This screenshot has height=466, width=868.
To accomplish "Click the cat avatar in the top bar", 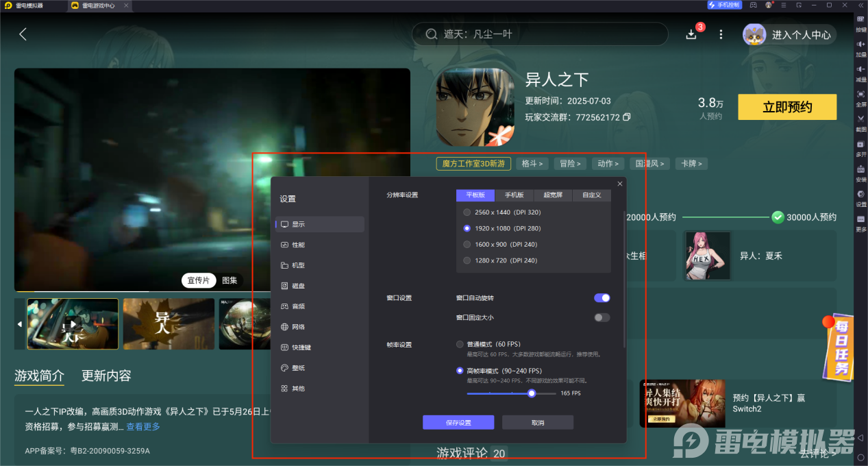I will tap(754, 34).
